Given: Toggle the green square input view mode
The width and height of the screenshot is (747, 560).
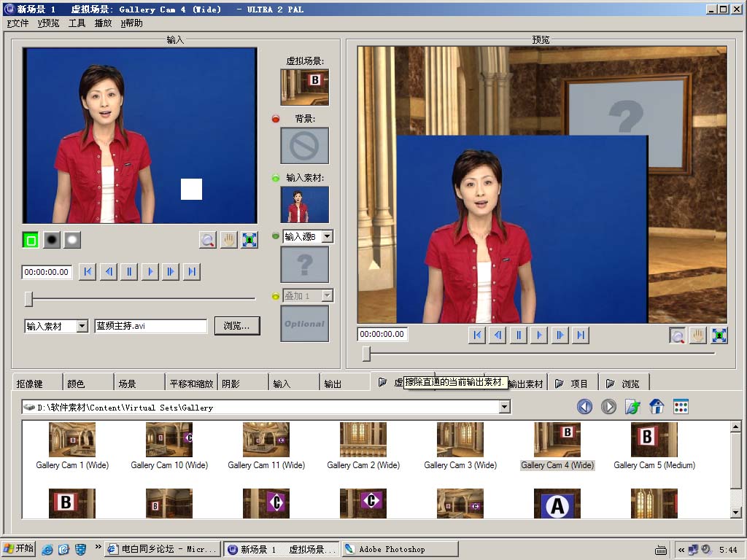Looking at the screenshot, I should click(x=31, y=240).
